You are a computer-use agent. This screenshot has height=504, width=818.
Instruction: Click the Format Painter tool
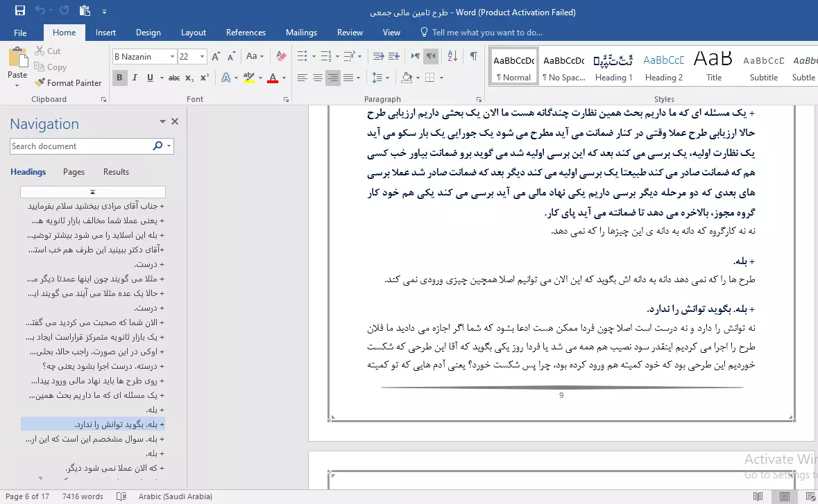[x=68, y=82]
